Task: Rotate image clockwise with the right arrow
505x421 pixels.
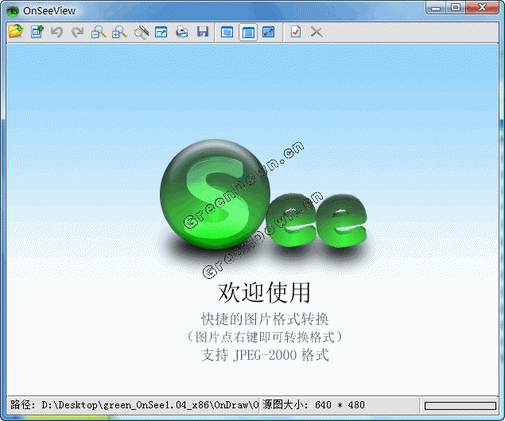Action: pyautogui.click(x=78, y=32)
